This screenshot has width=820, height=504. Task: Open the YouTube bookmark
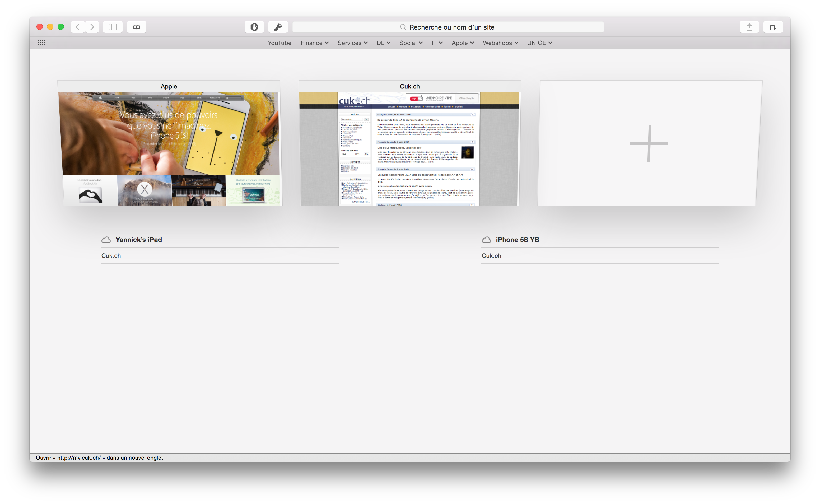279,43
